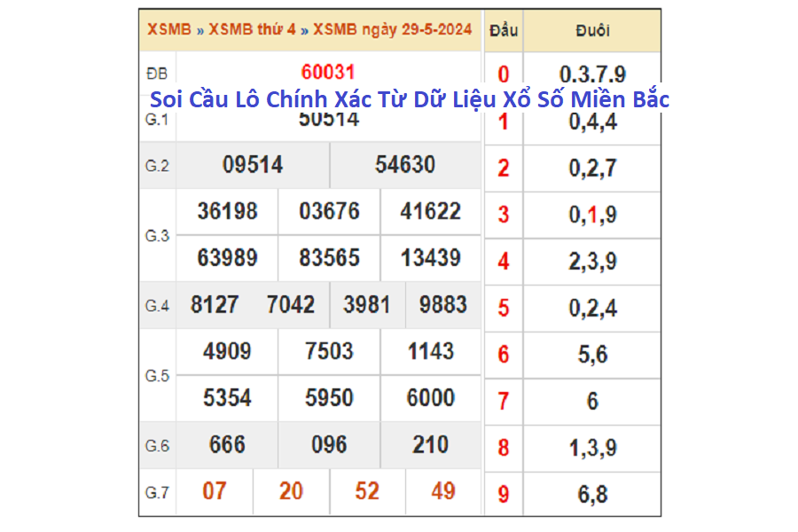Click tail values 6,8 in head 9 row
The image size is (798, 532).
pos(592,494)
